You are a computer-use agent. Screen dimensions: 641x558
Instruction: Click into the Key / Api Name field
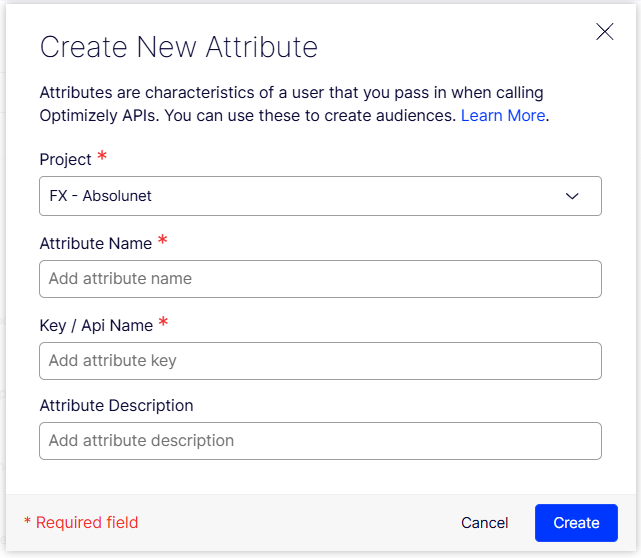click(x=320, y=361)
